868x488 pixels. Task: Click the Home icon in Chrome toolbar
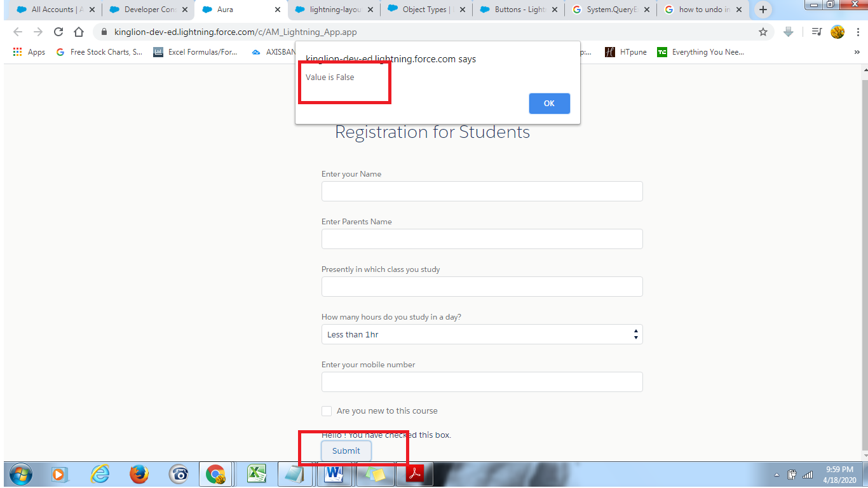pos(79,31)
